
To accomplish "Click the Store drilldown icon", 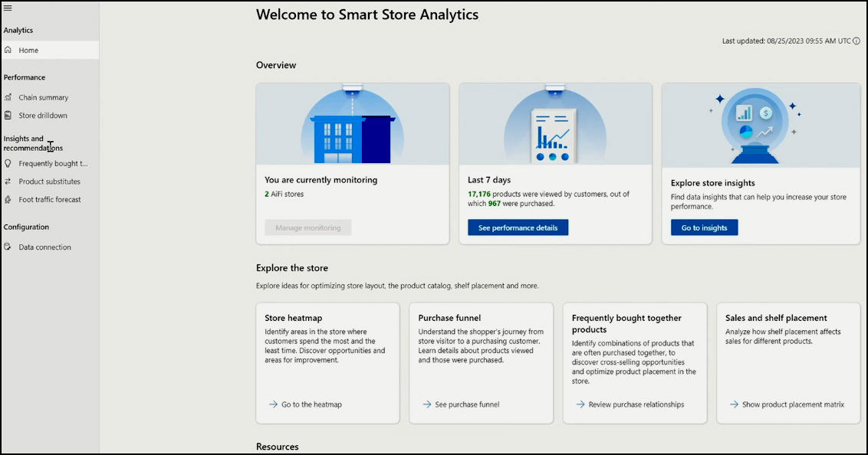I will 8,115.
